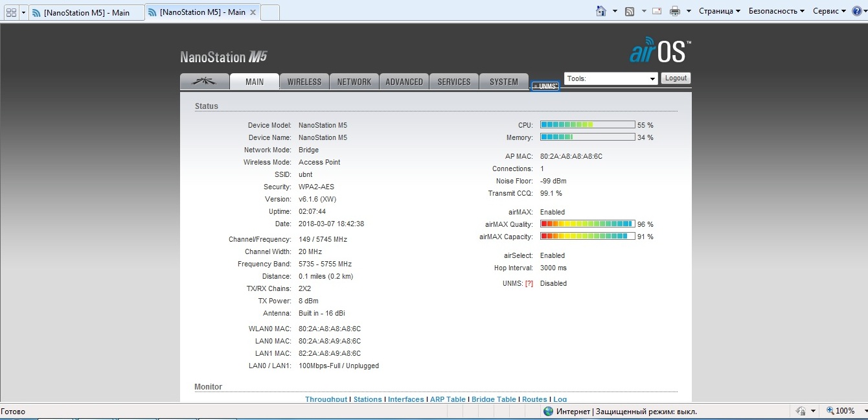Open the Сервис menu

(829, 11)
